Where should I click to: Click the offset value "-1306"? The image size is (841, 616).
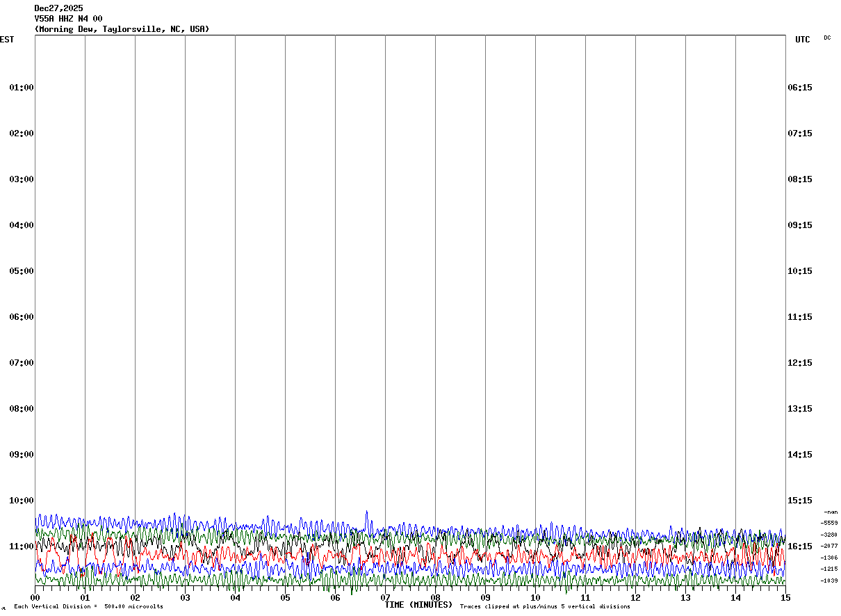coord(829,558)
